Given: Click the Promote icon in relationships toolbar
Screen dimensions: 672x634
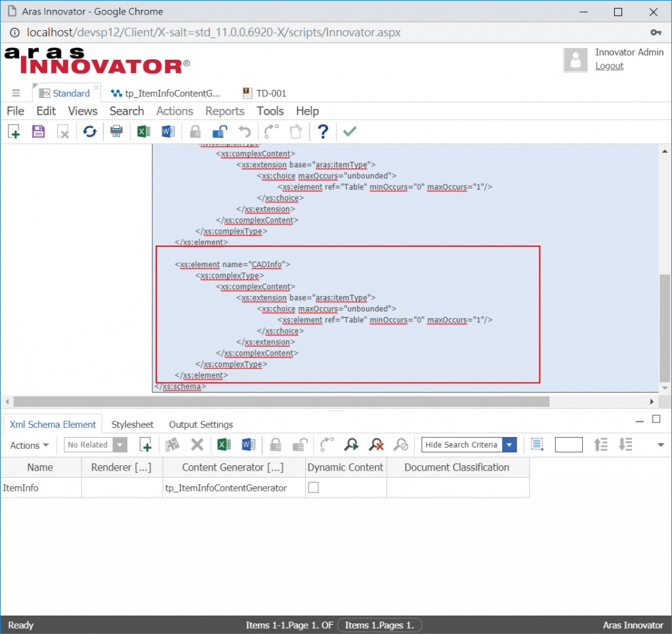Looking at the screenshot, I should [327, 444].
